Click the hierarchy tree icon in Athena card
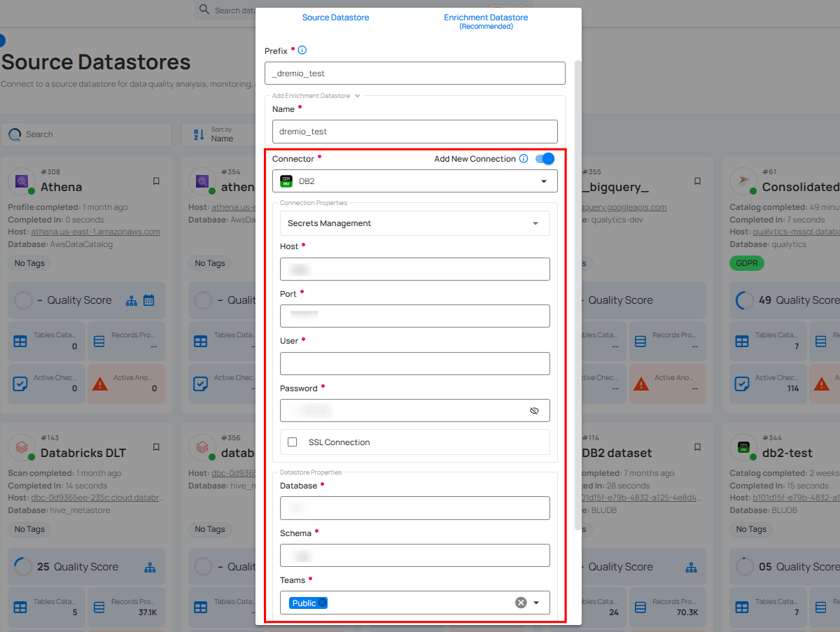Screen dimensions: 840x632 (132, 300)
